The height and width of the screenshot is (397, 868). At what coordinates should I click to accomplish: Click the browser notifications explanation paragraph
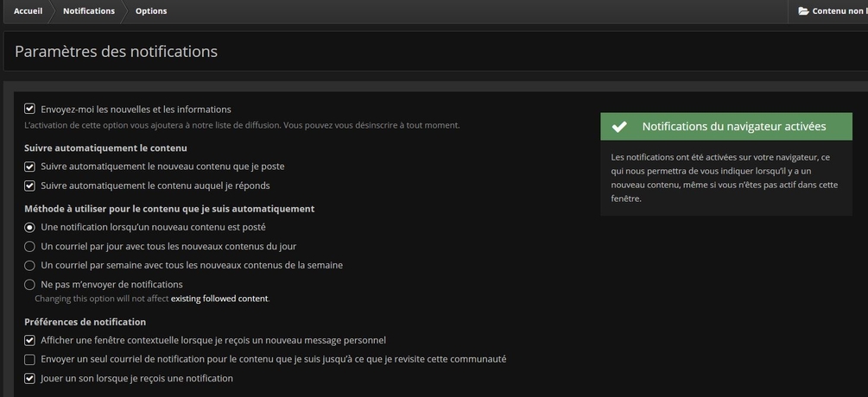click(725, 178)
